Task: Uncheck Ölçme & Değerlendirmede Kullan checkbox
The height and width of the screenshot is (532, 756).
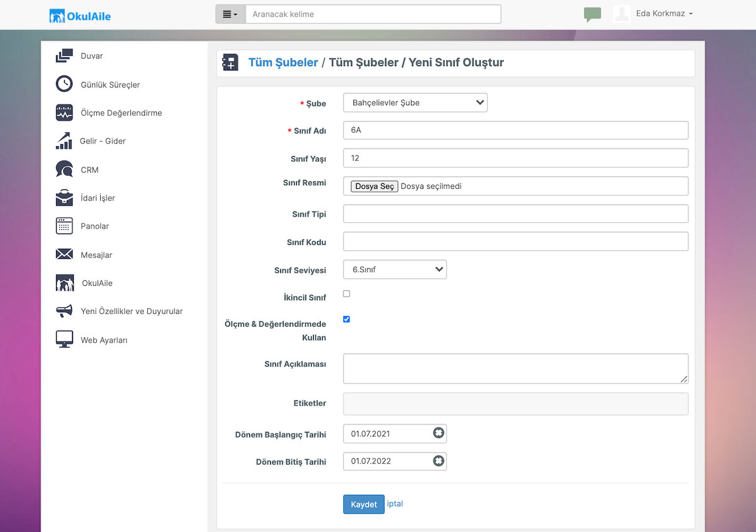Action: click(346, 319)
